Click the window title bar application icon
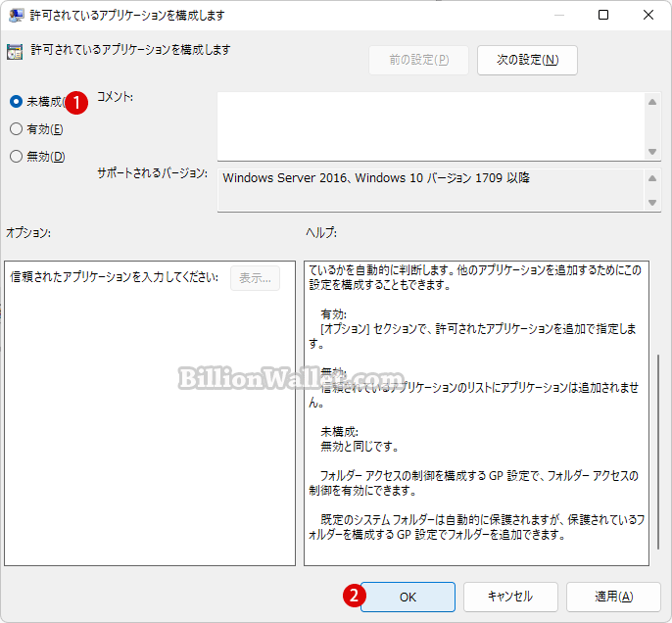Image resolution: width=672 pixels, height=623 pixels. pos(17,15)
